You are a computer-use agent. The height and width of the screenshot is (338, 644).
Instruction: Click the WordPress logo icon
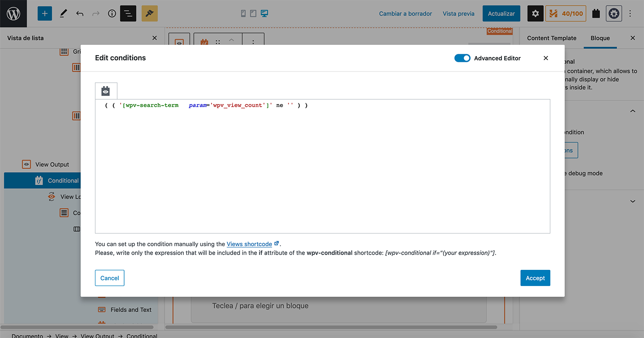tap(13, 13)
